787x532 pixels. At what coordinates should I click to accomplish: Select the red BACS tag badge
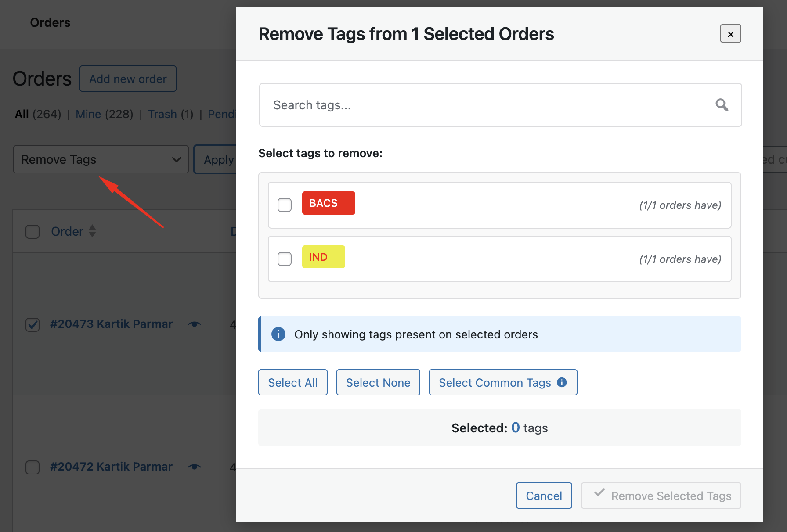click(x=328, y=203)
